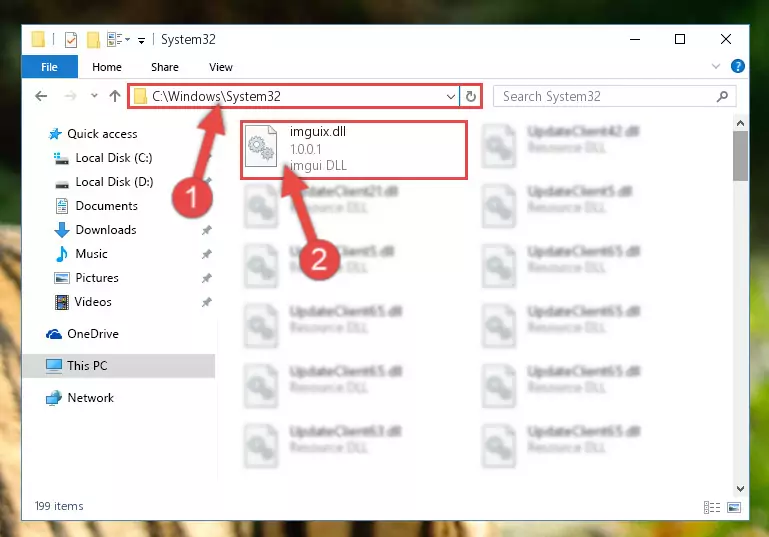Go forward with the Forward arrow
The height and width of the screenshot is (537, 769).
click(71, 96)
